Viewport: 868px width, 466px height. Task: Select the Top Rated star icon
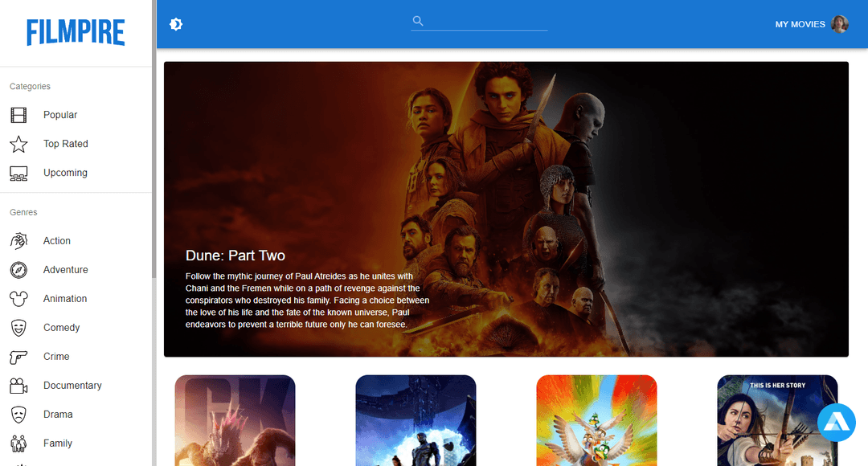18,144
